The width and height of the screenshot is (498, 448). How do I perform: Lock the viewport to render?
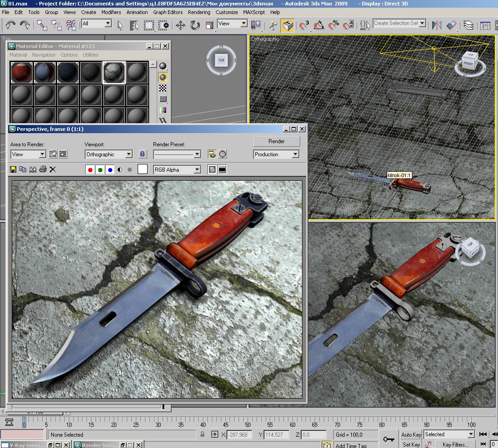coord(142,154)
